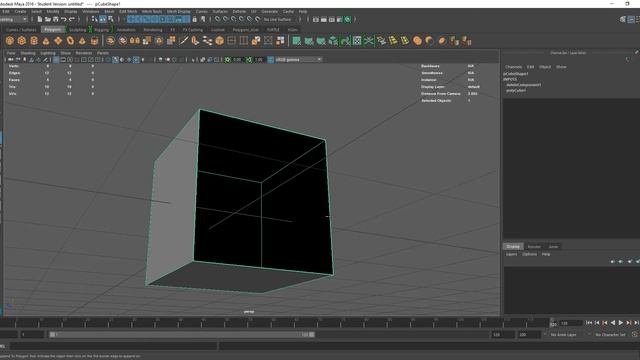Open the No Character Set dropdown

click(x=610, y=335)
